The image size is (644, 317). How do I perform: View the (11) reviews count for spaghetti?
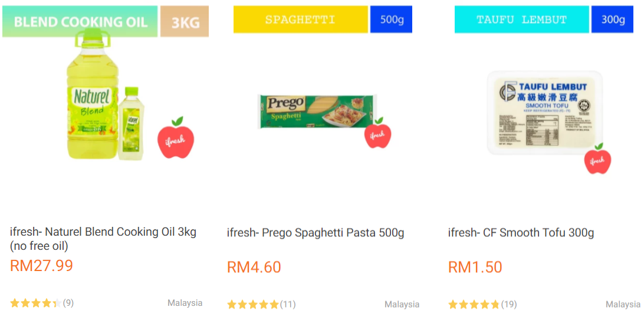pyautogui.click(x=288, y=305)
